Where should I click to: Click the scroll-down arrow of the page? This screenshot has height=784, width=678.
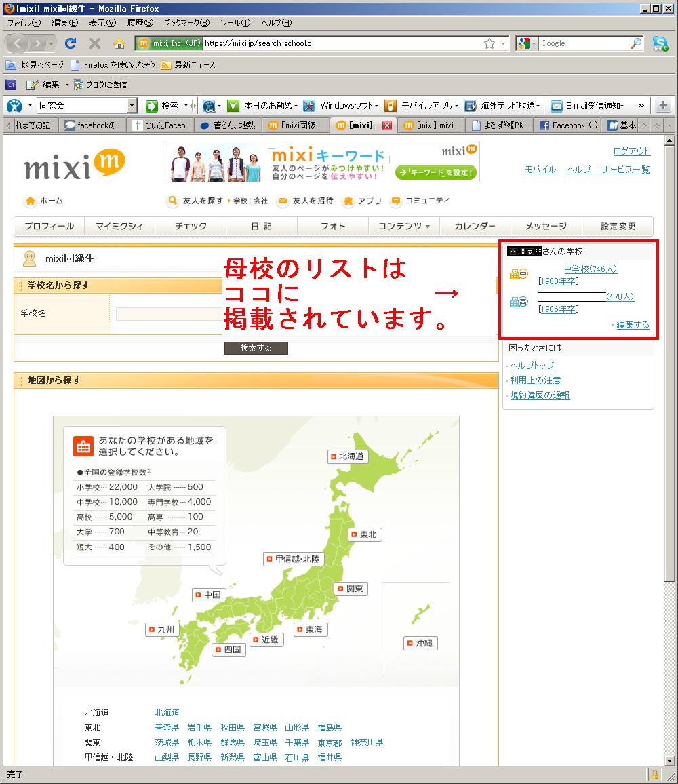tap(669, 761)
